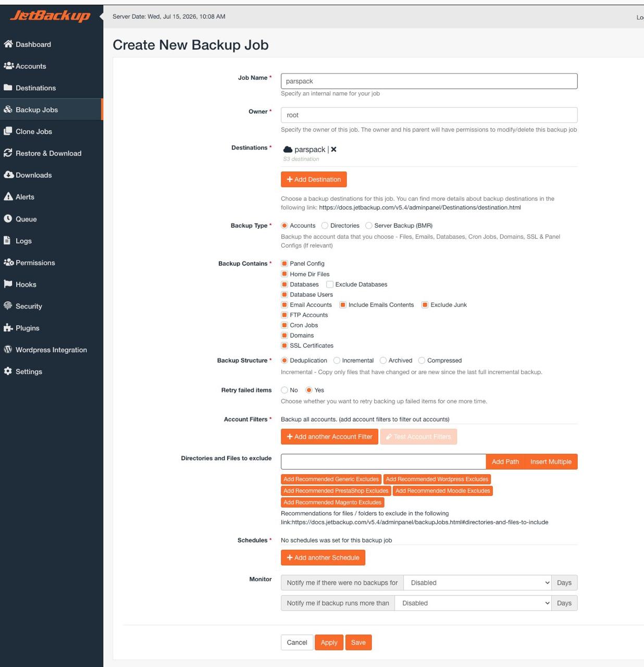Add Recommended PrestaShop Excludes
The height and width of the screenshot is (667, 644).
[336, 491]
